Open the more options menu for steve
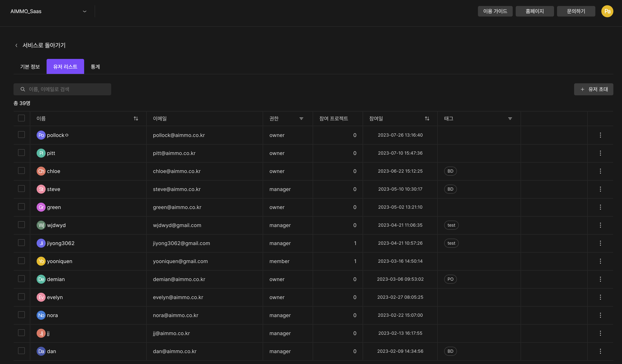 (600, 189)
